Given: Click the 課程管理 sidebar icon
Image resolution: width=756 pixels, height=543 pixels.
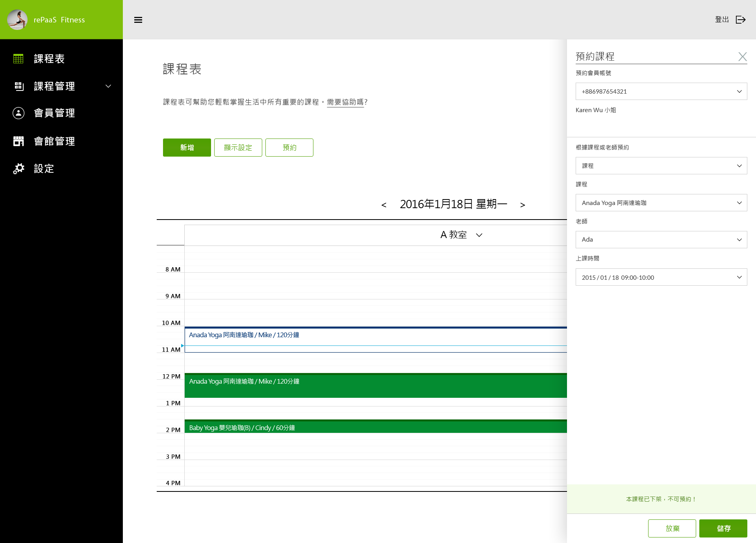Looking at the screenshot, I should pyautogui.click(x=19, y=86).
